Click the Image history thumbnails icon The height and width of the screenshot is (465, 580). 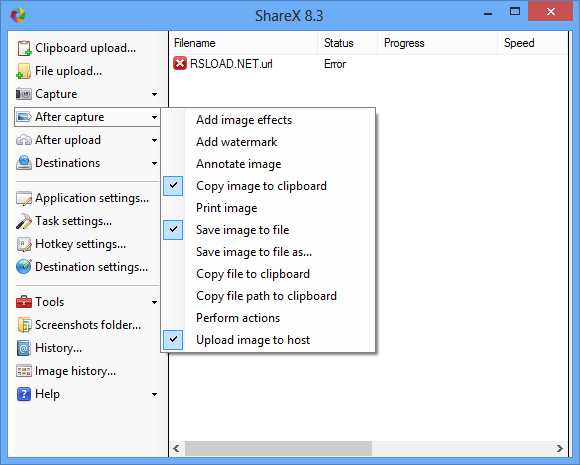[24, 371]
